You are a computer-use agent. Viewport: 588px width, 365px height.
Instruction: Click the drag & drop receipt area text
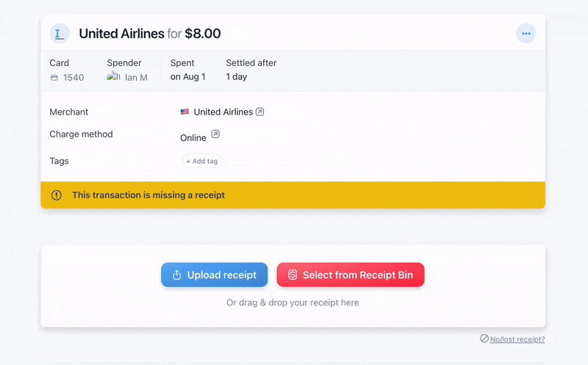tap(293, 303)
